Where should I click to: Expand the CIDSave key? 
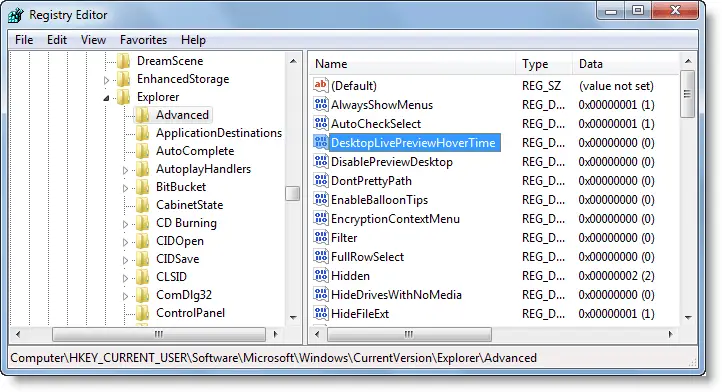pos(125,260)
